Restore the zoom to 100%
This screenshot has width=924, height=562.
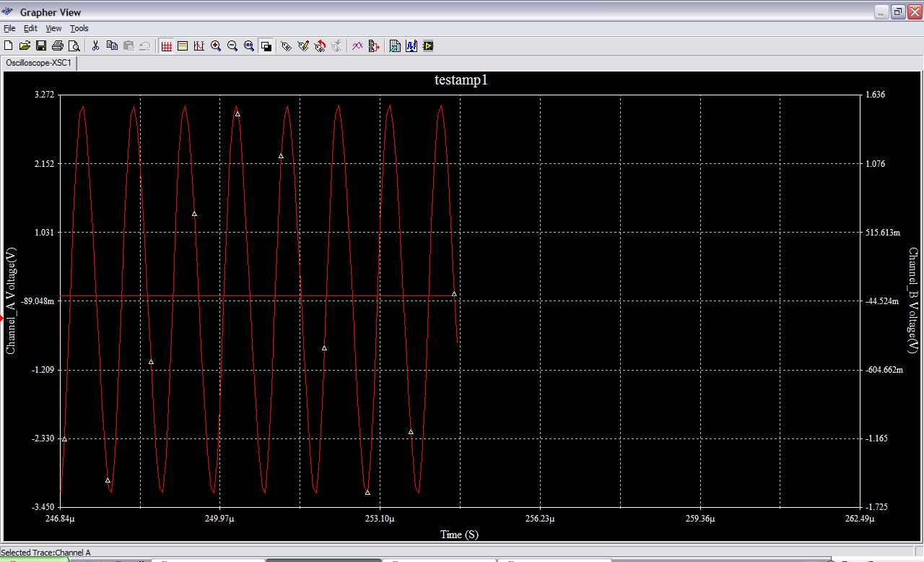[x=249, y=46]
